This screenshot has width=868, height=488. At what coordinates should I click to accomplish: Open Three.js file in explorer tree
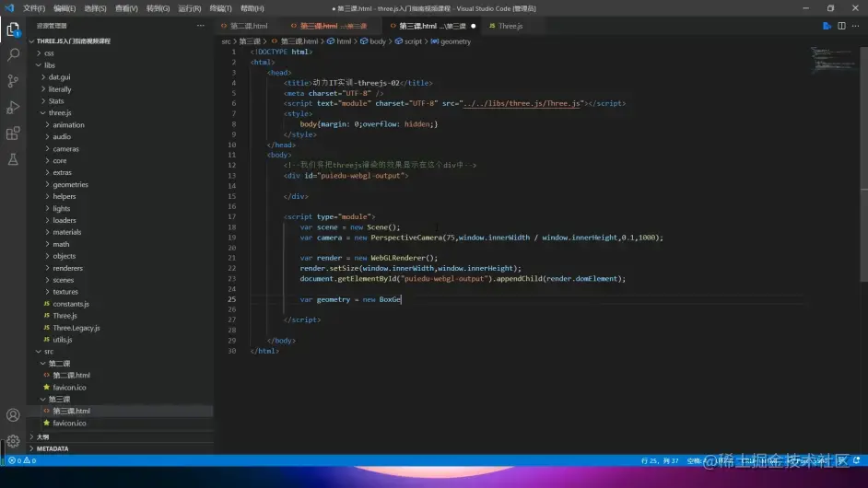(65, 316)
